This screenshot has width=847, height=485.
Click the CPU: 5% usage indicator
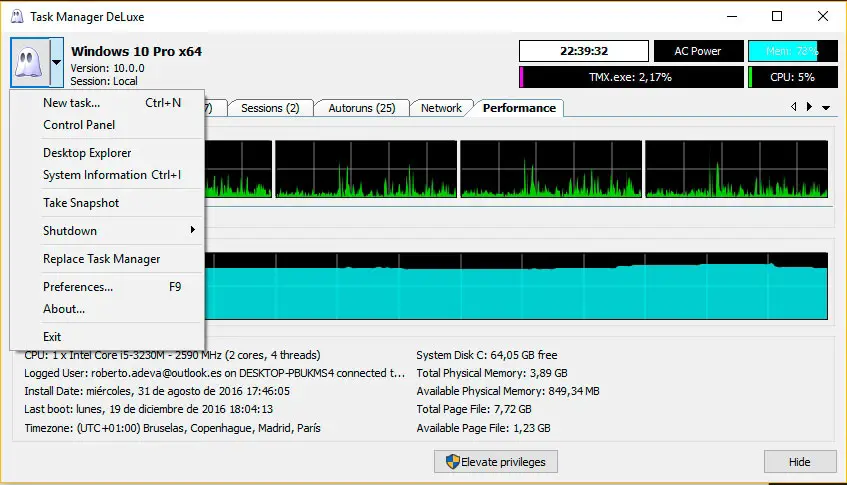point(793,77)
